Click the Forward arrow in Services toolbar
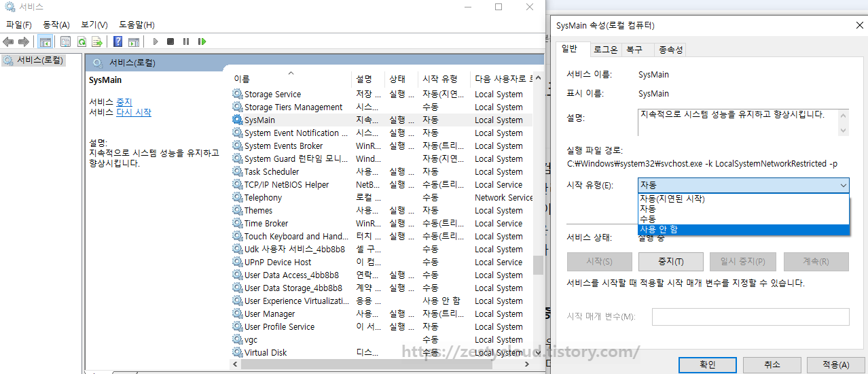 tap(23, 41)
